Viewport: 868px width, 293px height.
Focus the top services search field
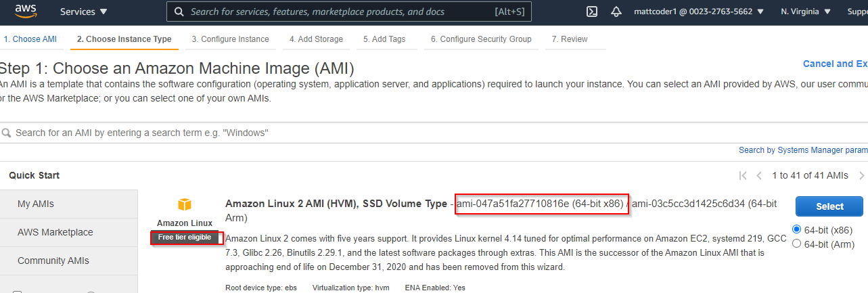[x=349, y=12]
